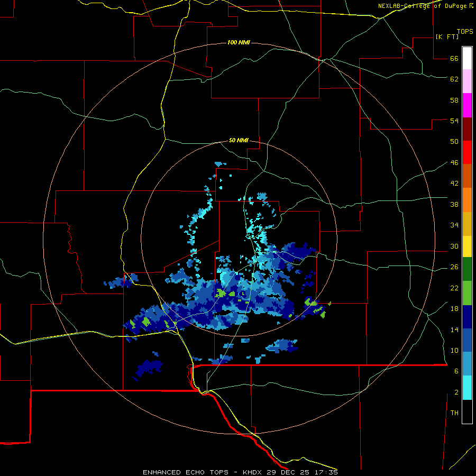
Task: Click the dark orange legend swatch
Action: pyautogui.click(x=467, y=176)
